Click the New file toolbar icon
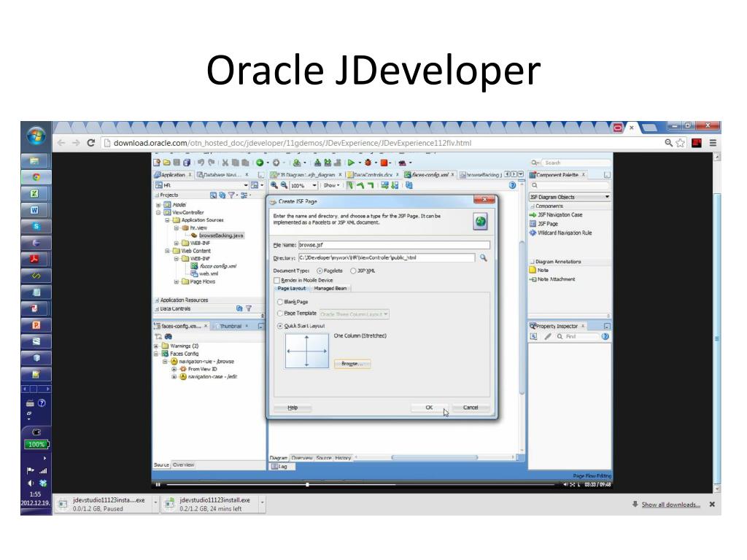 (157, 163)
